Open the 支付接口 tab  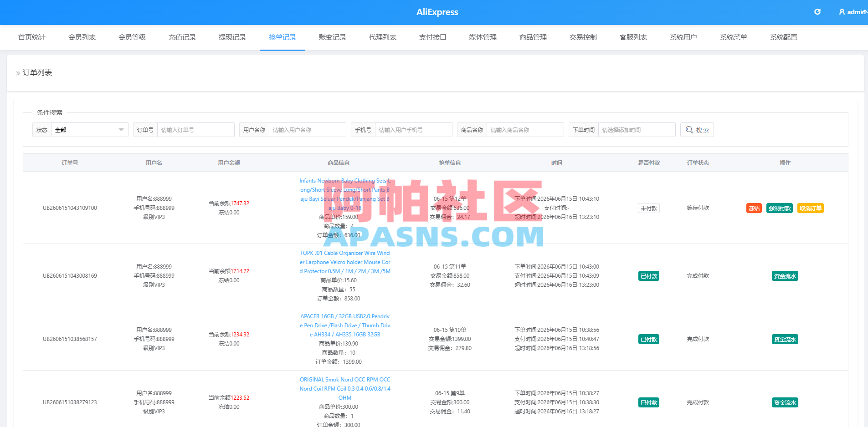point(433,37)
